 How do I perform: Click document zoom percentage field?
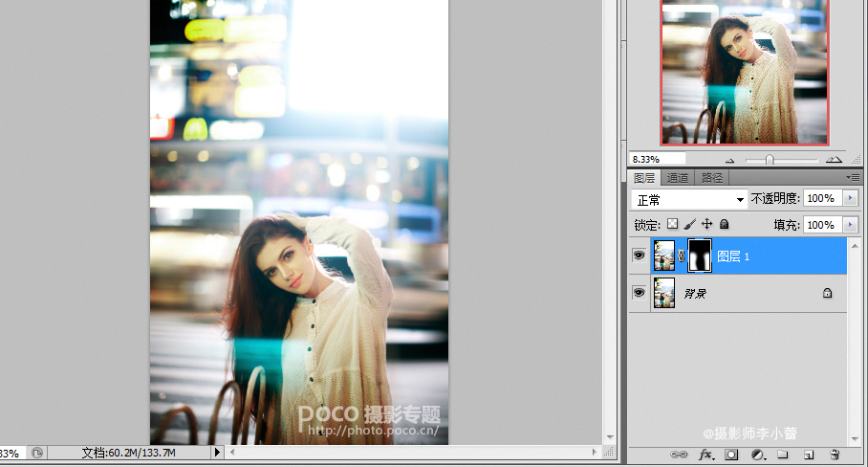[11, 453]
